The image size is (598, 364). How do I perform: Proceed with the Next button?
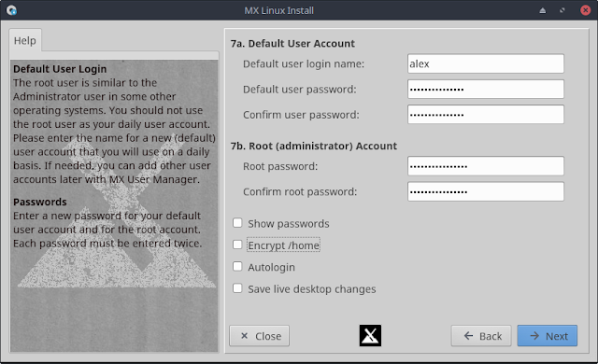click(x=547, y=336)
